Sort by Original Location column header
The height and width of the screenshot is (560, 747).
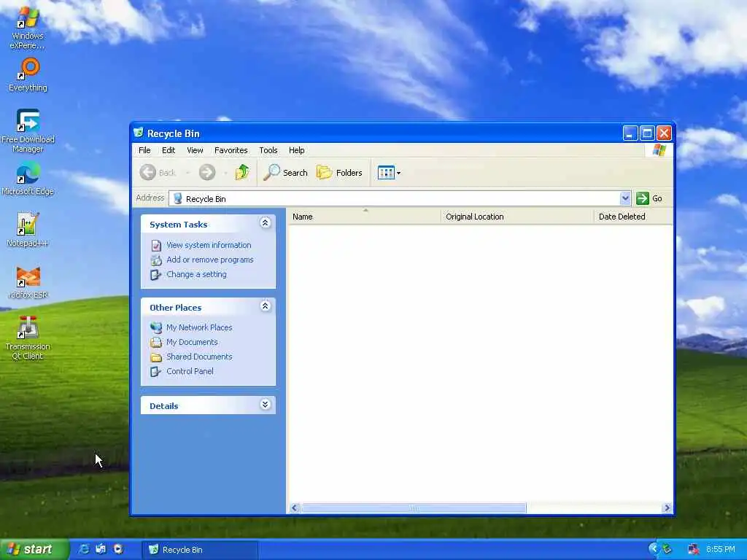coord(517,217)
